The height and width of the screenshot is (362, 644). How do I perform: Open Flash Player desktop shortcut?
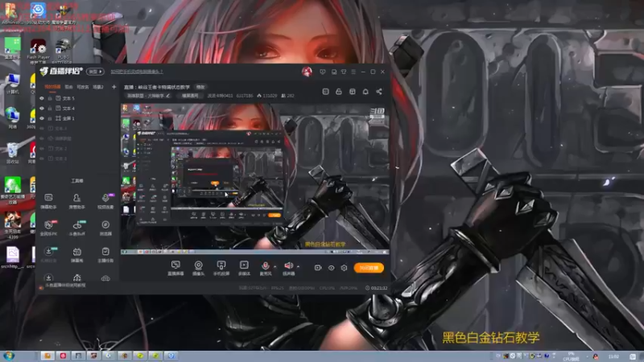tap(38, 51)
